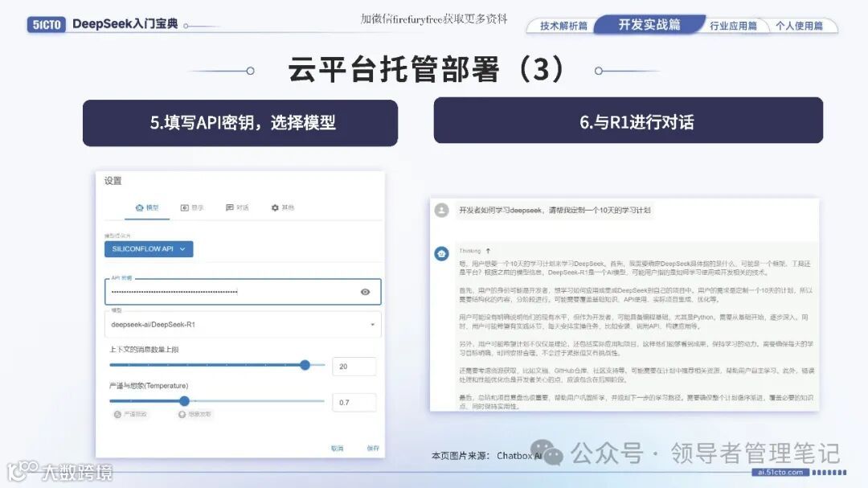This screenshot has height=488, width=868.
Task: Open the 模型 tab in settings
Action: 147,207
